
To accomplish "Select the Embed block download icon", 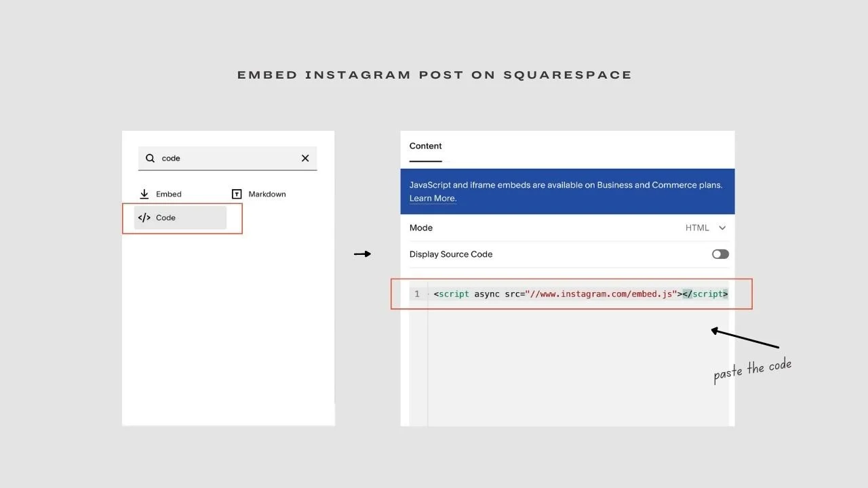I will point(144,194).
